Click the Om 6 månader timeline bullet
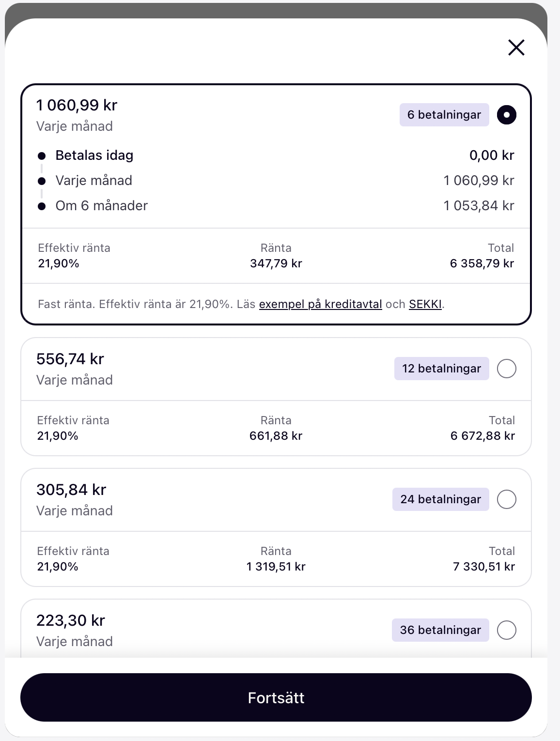Image resolution: width=560 pixels, height=741 pixels. [42, 206]
